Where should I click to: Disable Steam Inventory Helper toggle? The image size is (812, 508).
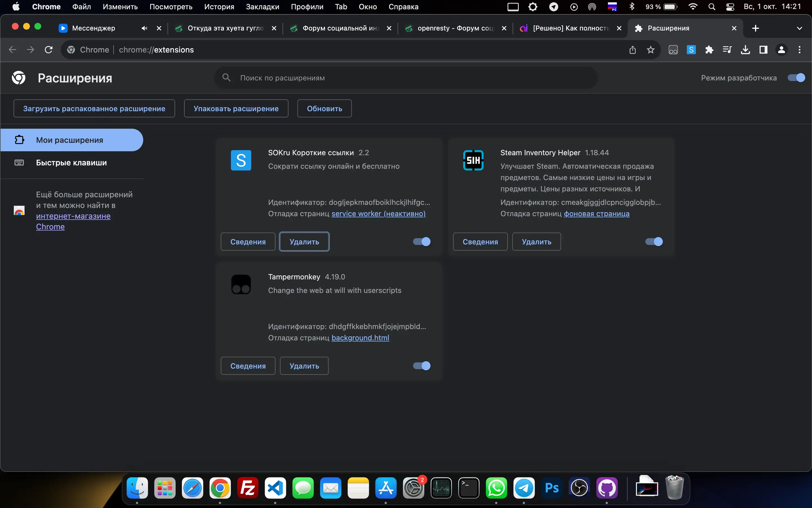tap(654, 242)
